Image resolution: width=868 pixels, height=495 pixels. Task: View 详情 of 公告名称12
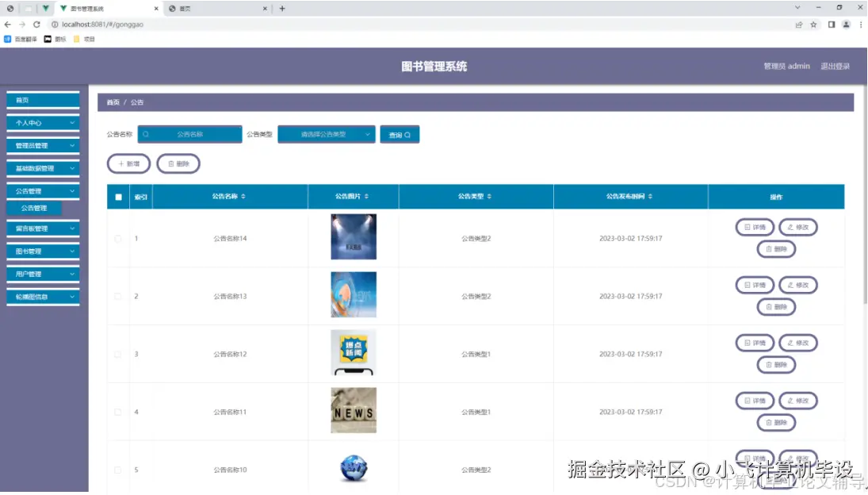click(755, 343)
